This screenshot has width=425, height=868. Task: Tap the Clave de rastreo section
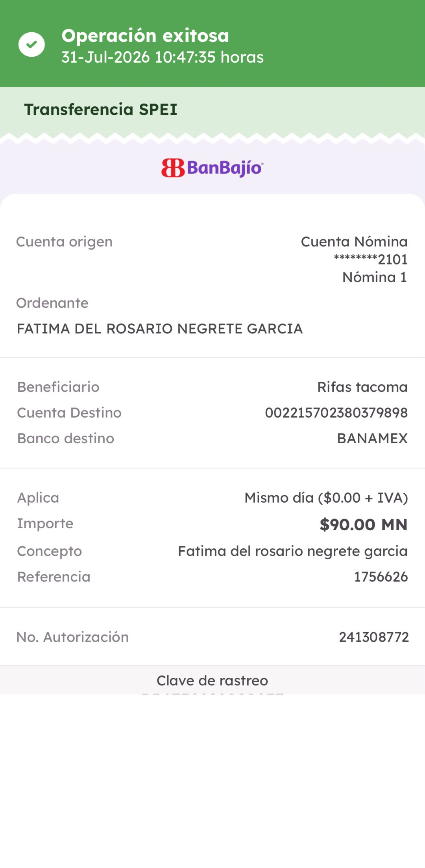(x=213, y=681)
